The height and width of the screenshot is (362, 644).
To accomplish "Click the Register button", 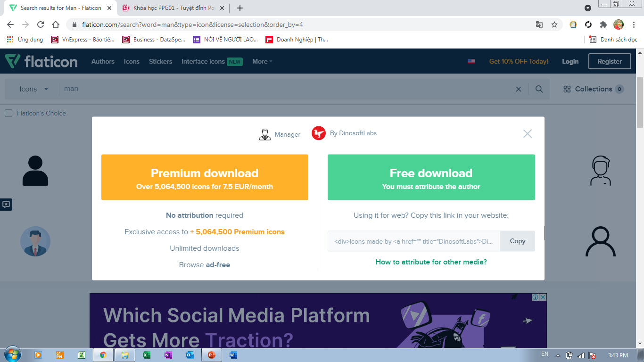I will 610,61.
